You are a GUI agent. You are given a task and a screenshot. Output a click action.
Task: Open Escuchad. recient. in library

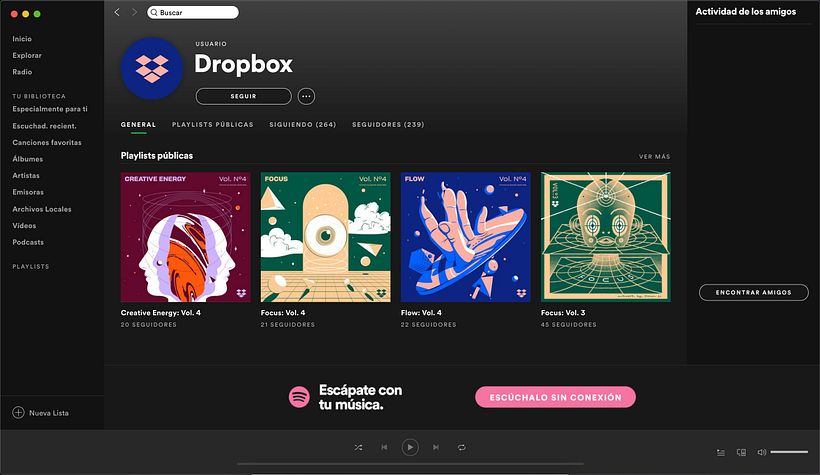44,126
